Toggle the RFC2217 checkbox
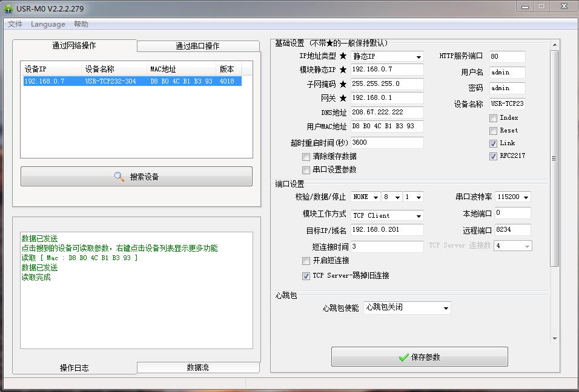This screenshot has height=392, width=579. click(x=493, y=156)
